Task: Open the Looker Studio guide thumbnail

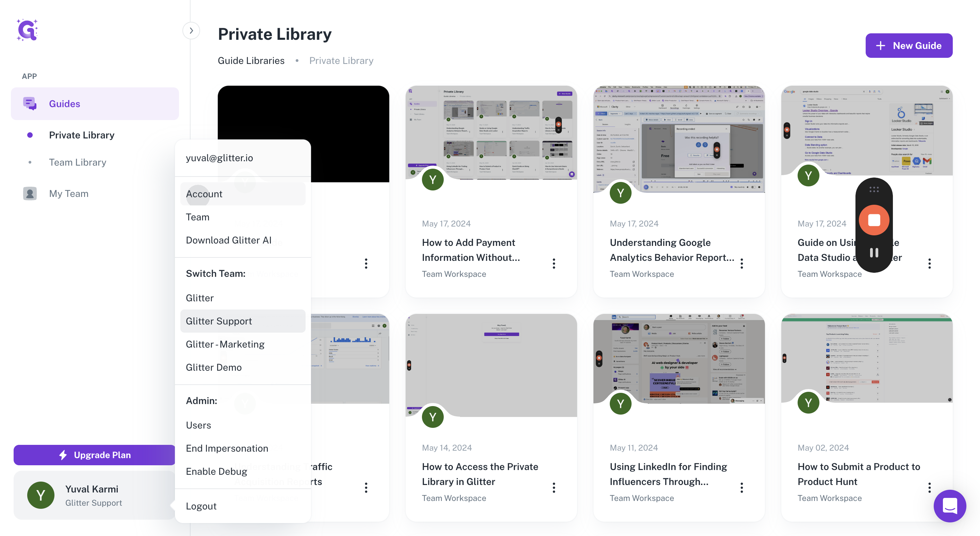Action: pos(867,131)
